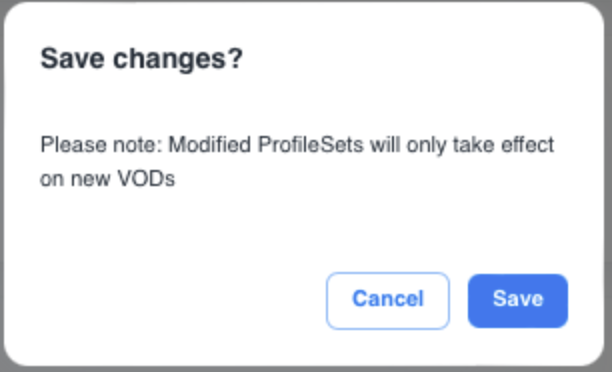612x372 pixels.
Task: Click the word 'only' in the note
Action: (426, 145)
